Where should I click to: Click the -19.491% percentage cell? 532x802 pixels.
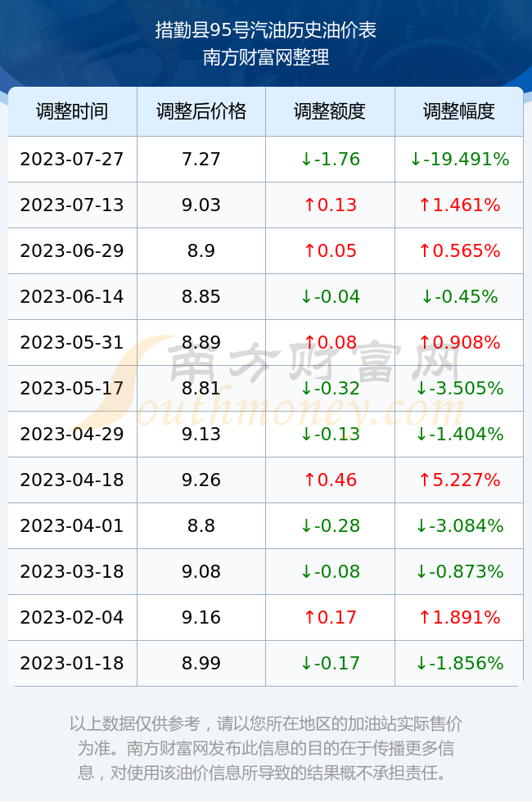pyautogui.click(x=459, y=159)
